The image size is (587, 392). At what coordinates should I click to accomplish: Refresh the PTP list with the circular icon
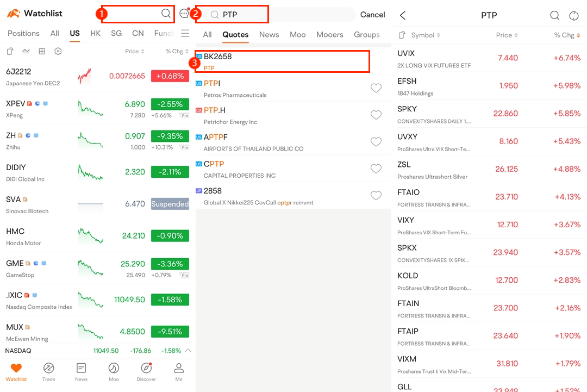(573, 15)
